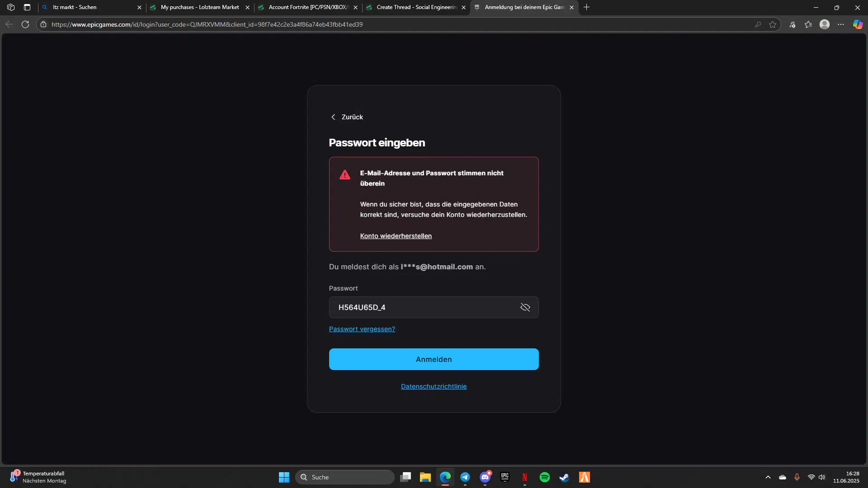This screenshot has width=868, height=488.
Task: View site information lock icon
Action: 43,24
